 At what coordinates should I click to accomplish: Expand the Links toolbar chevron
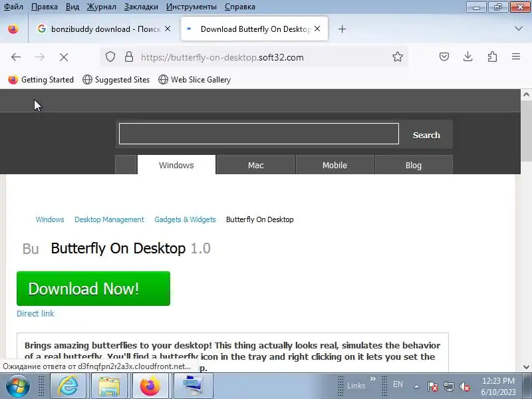click(373, 378)
